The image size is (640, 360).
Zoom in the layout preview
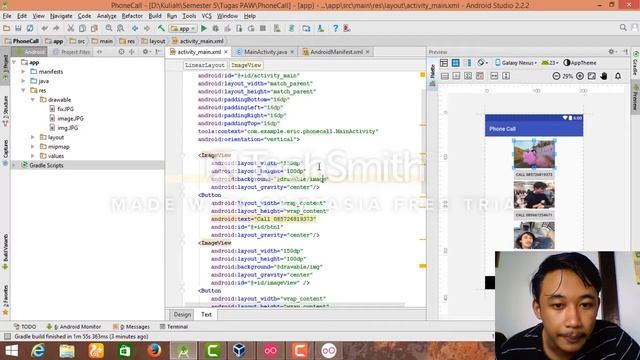point(580,76)
